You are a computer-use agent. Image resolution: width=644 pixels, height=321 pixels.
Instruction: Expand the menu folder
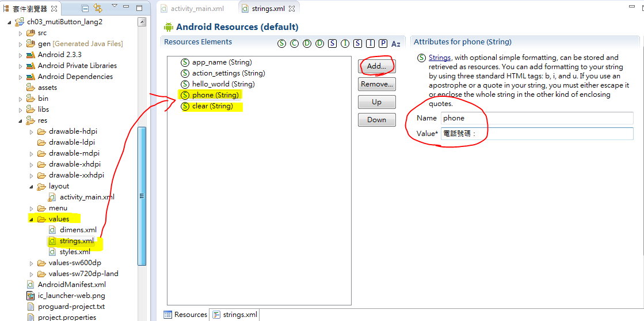[x=31, y=208]
